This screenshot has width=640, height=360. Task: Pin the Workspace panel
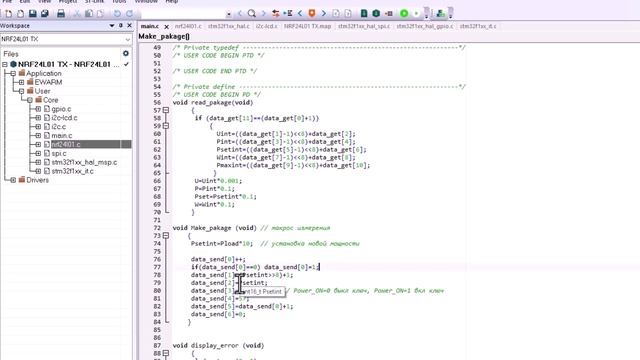pos(121,25)
